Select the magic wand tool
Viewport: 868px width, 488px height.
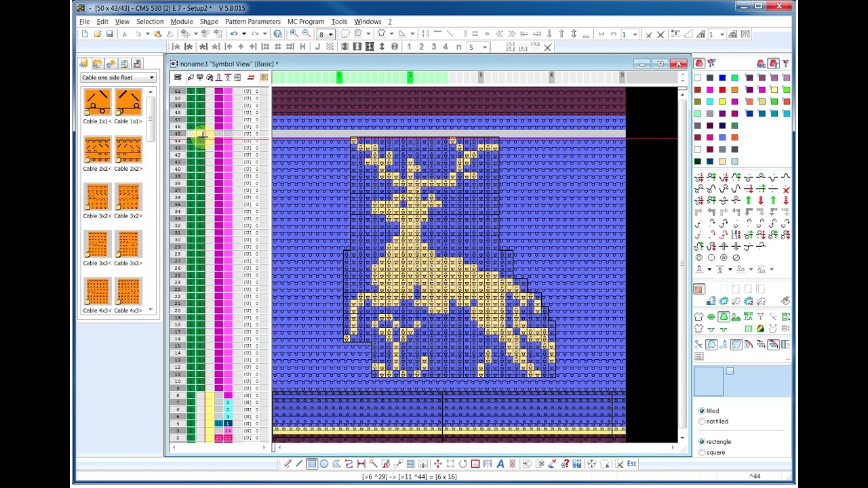click(373, 464)
